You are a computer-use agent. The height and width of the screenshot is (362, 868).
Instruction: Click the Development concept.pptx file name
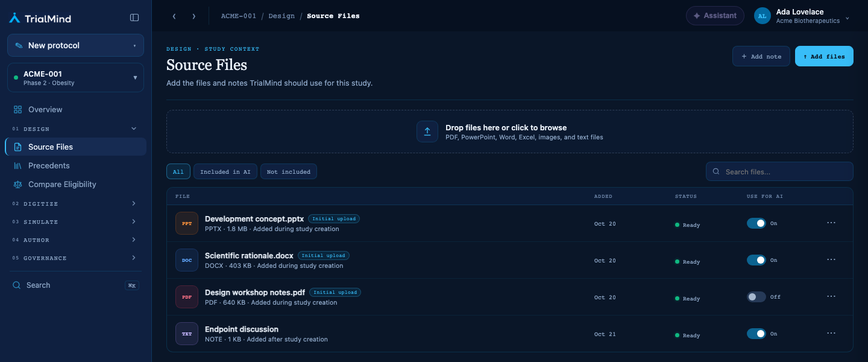[x=254, y=219]
